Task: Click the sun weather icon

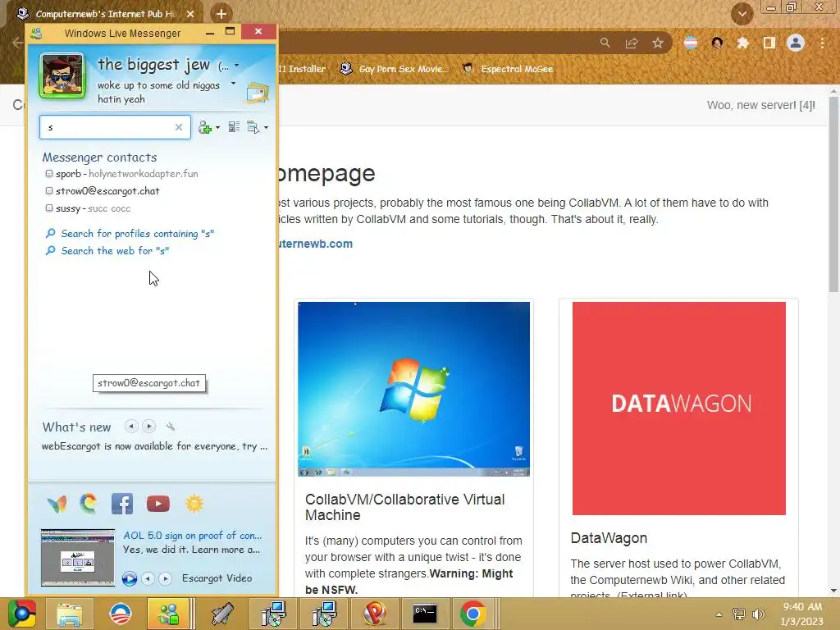Action: pos(194,504)
